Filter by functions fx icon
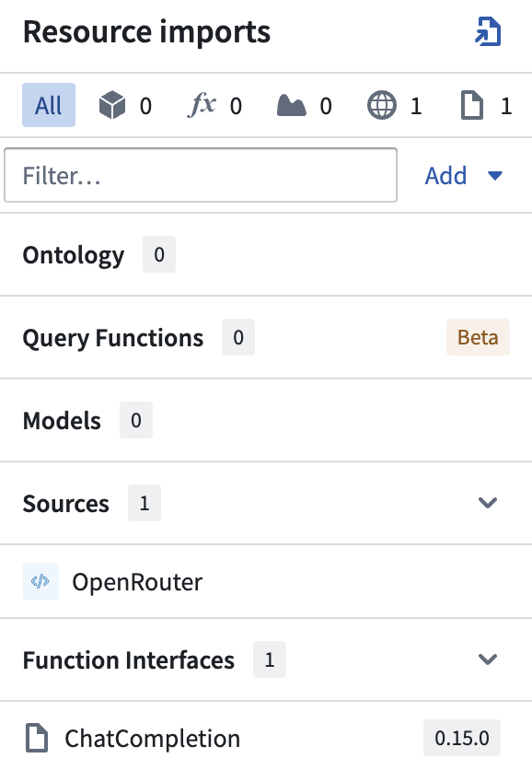Screen dimensions: 532x770 tap(202, 105)
